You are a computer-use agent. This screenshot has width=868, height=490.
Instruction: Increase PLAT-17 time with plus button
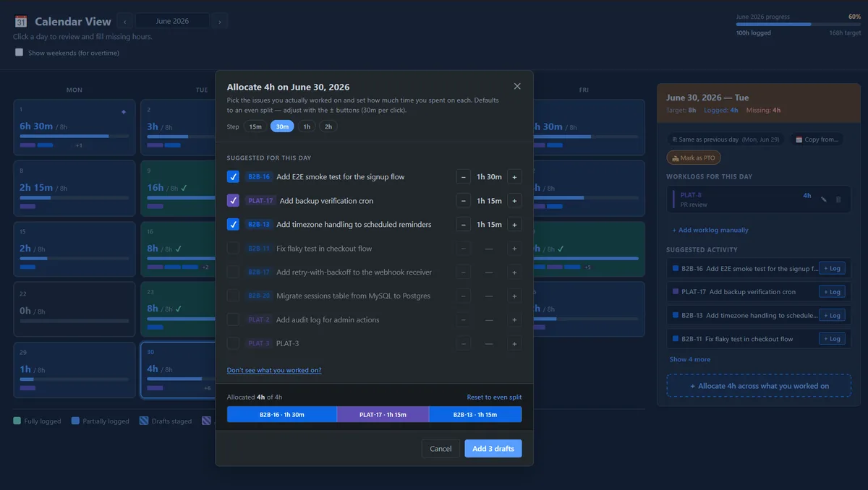click(514, 201)
